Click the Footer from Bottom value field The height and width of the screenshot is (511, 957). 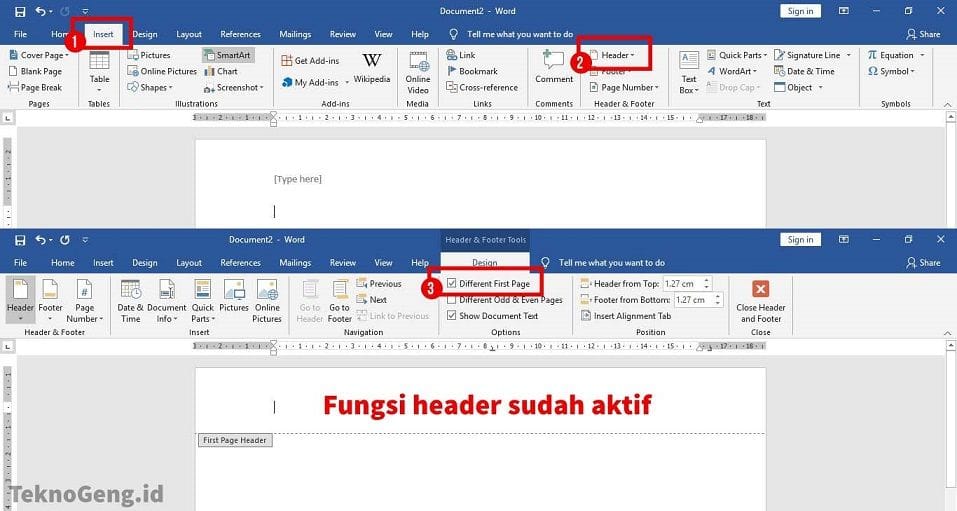pyautogui.click(x=692, y=300)
